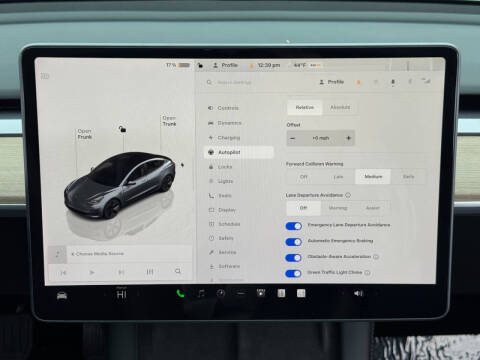Viewport: 480px width, 360px height.
Task: Tap the Bluetooth icon in settings header
Action: click(x=410, y=82)
